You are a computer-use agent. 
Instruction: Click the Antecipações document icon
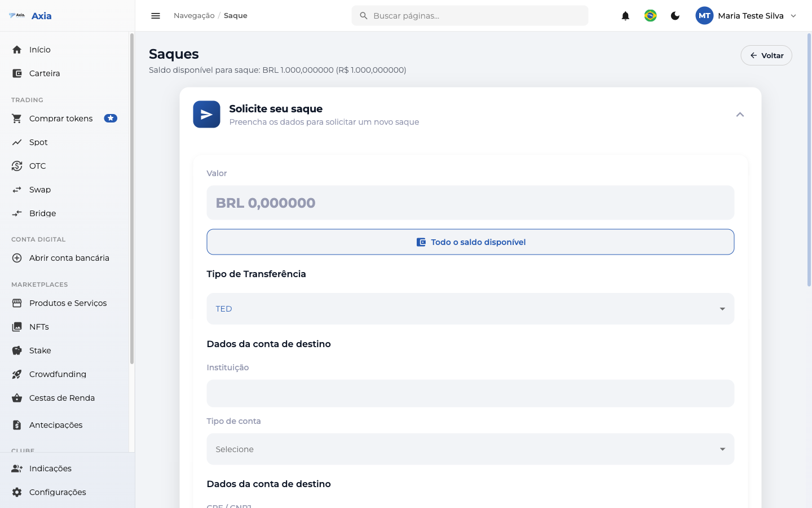point(17,425)
